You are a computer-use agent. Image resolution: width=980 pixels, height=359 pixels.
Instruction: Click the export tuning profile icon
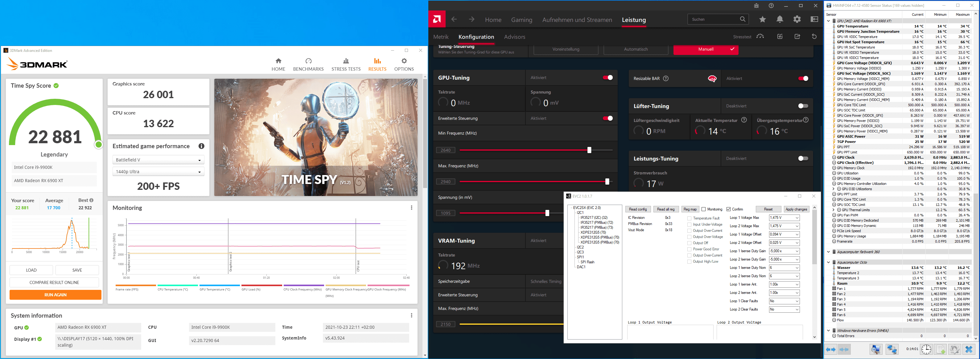(x=797, y=36)
